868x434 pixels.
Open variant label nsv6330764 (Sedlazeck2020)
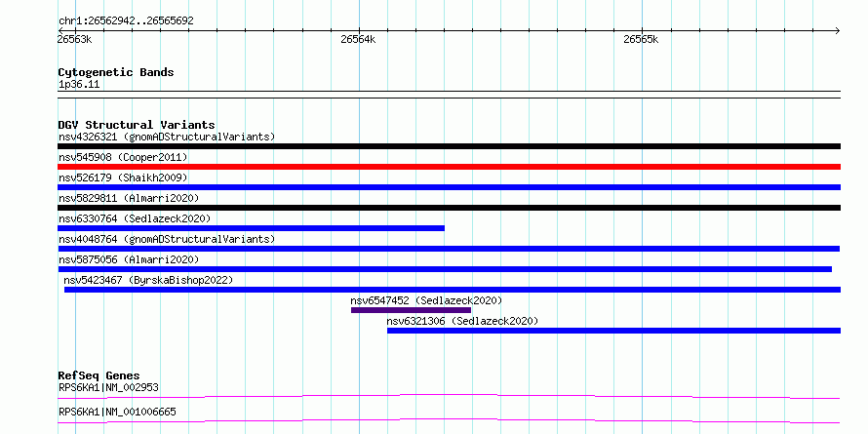tap(135, 218)
